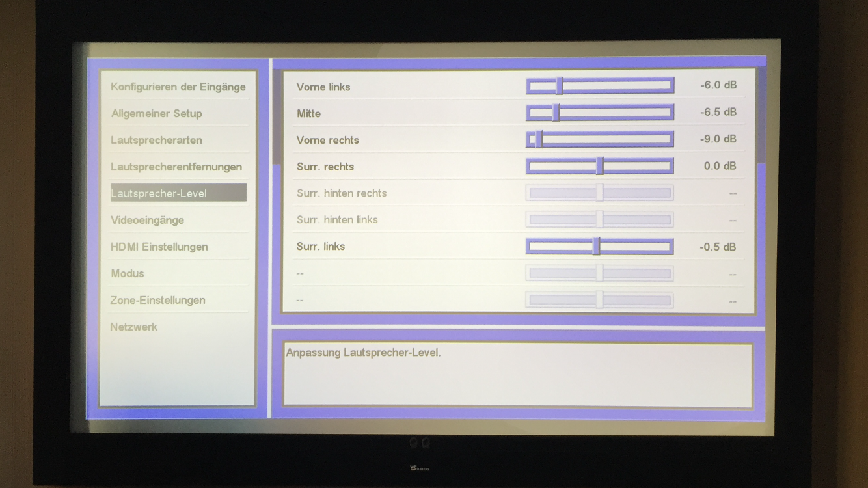The image size is (868, 488).
Task: Click the -9.0 dB value
Action: coord(718,139)
